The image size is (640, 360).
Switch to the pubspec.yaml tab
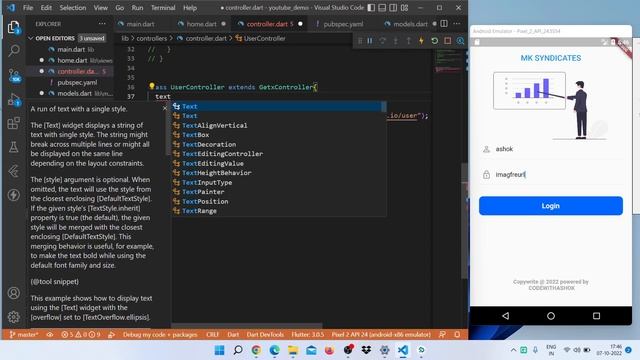pos(343,24)
